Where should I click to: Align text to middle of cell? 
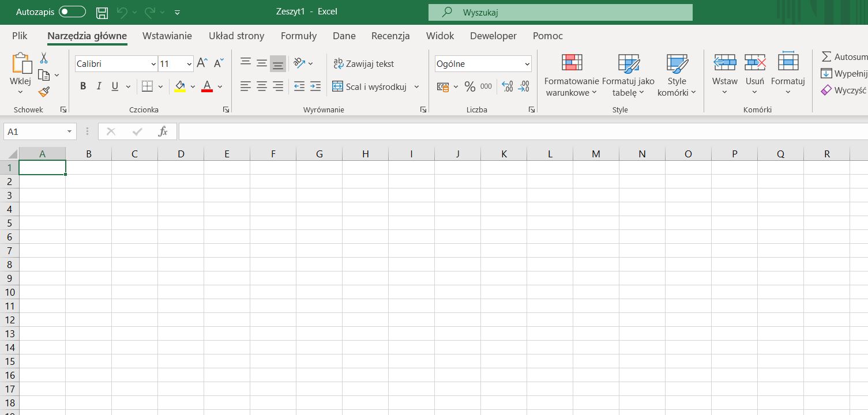click(x=262, y=63)
